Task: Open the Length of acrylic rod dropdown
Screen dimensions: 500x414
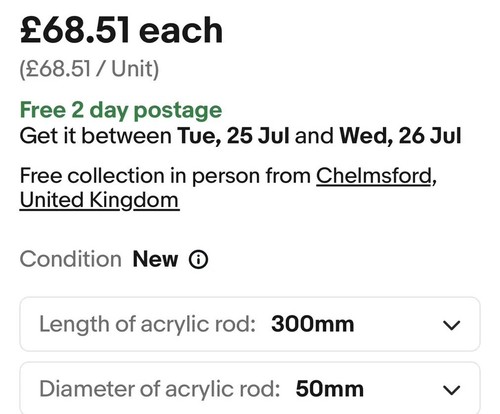Action: tap(250, 324)
